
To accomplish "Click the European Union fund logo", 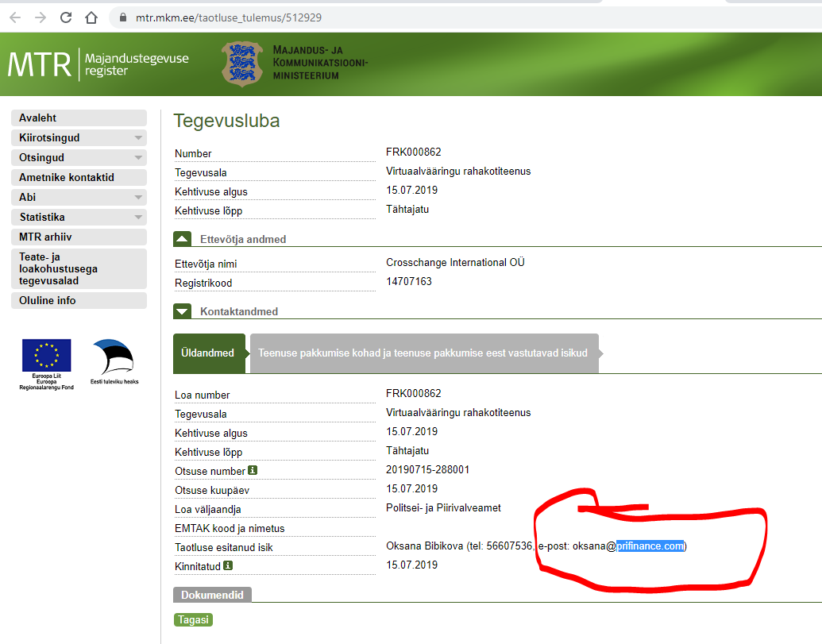I will (46, 364).
